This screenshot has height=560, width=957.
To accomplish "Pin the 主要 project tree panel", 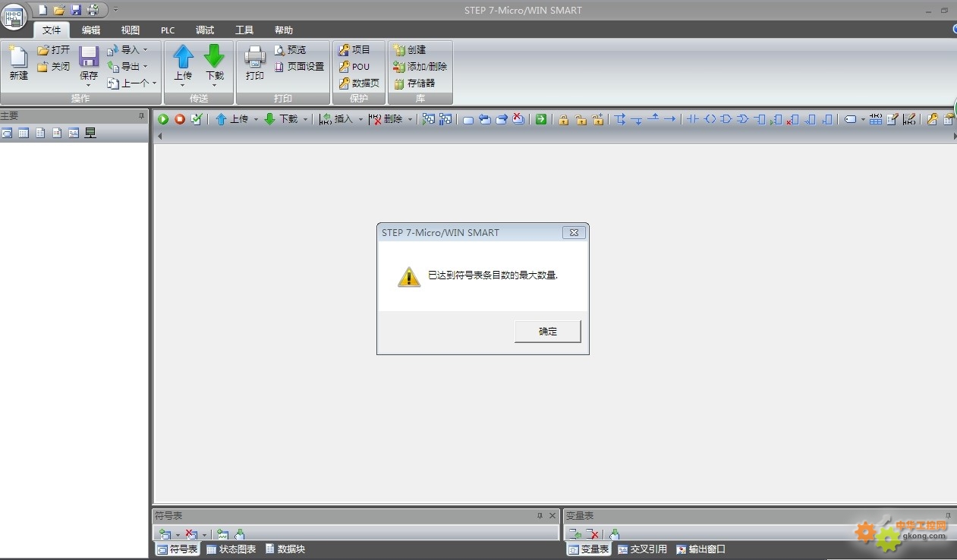I will 141,116.
